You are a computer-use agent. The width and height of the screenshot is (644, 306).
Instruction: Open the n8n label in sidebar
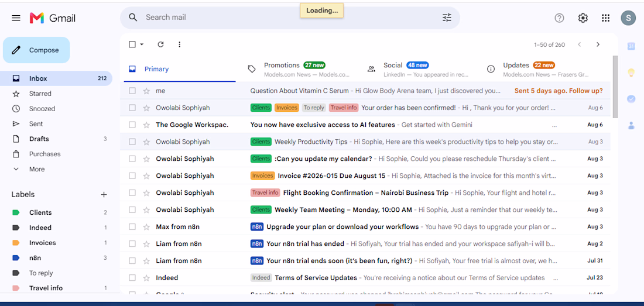click(x=56, y=258)
